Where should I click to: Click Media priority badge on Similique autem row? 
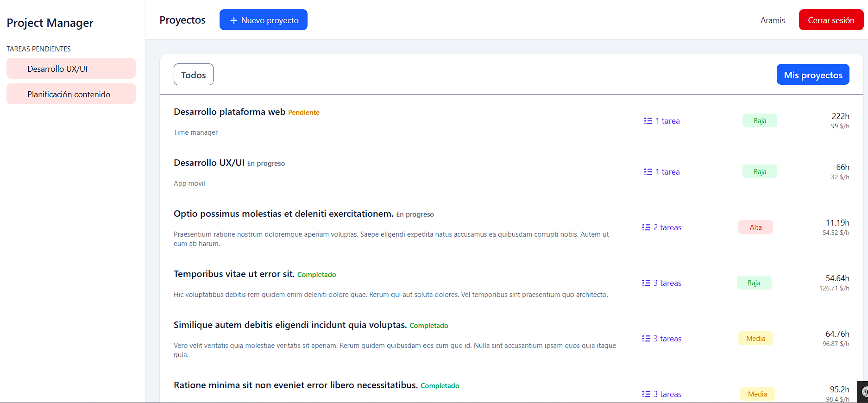[x=755, y=339]
